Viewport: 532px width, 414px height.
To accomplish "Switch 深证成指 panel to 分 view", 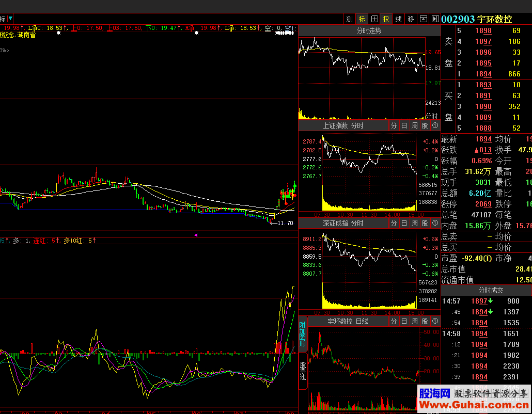I will tap(394, 224).
